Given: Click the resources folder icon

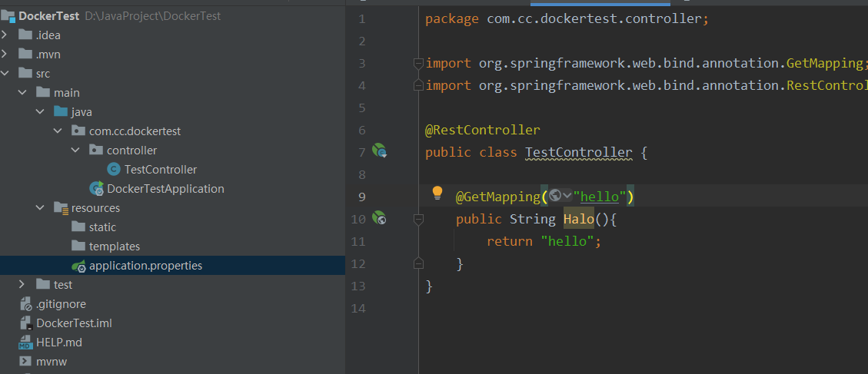Looking at the screenshot, I should [x=61, y=208].
